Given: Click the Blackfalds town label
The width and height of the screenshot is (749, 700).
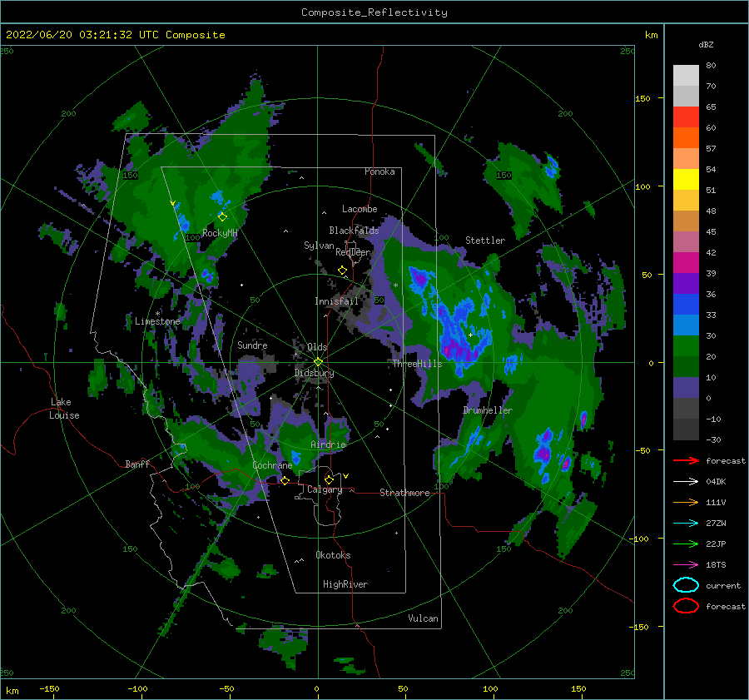Looking at the screenshot, I should (x=354, y=231).
